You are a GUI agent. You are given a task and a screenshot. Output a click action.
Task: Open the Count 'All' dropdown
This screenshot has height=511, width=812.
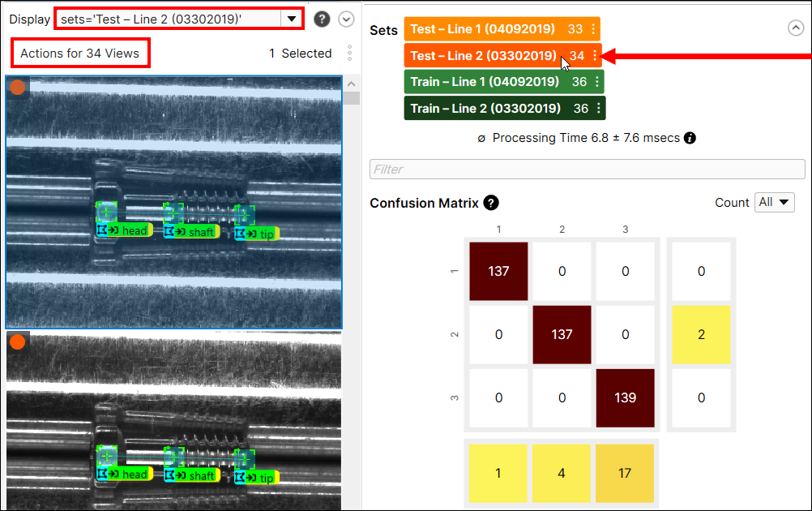tap(774, 203)
